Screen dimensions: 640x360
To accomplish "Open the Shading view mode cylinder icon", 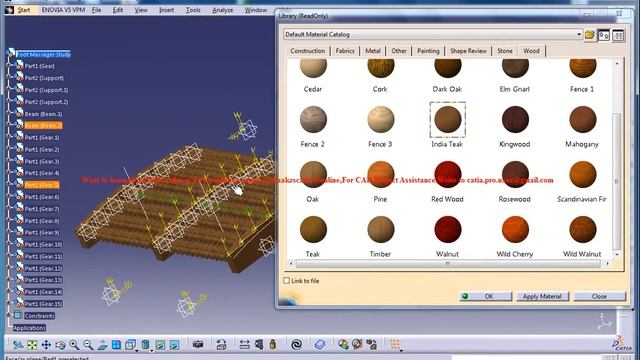I will click(x=145, y=345).
